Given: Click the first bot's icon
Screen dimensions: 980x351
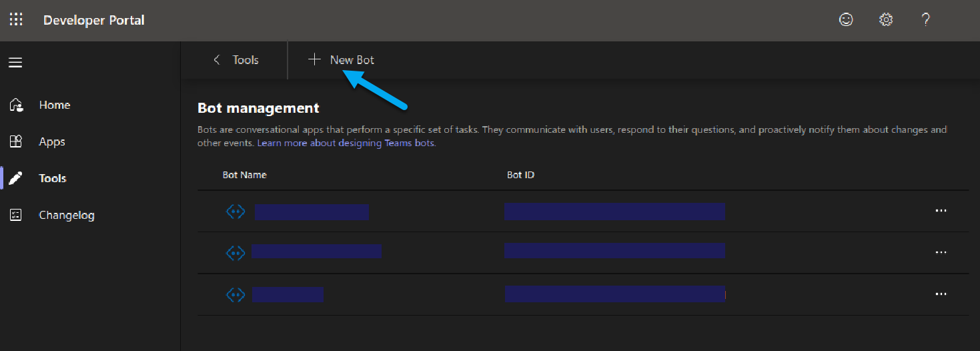Looking at the screenshot, I should [235, 212].
